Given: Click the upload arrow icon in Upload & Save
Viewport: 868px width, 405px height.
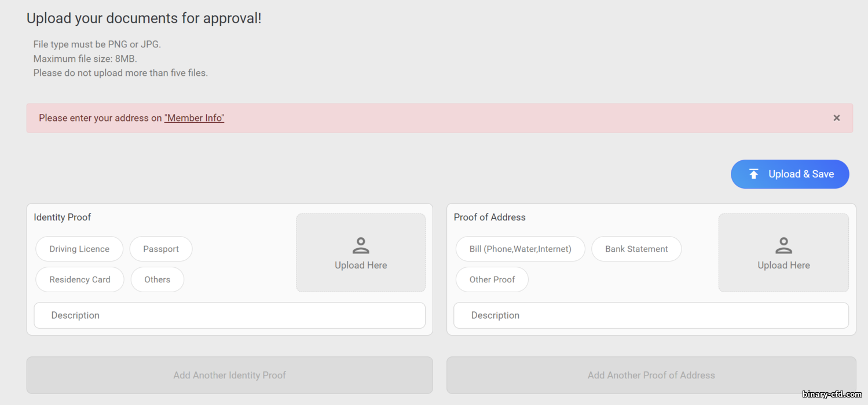Looking at the screenshot, I should point(753,174).
